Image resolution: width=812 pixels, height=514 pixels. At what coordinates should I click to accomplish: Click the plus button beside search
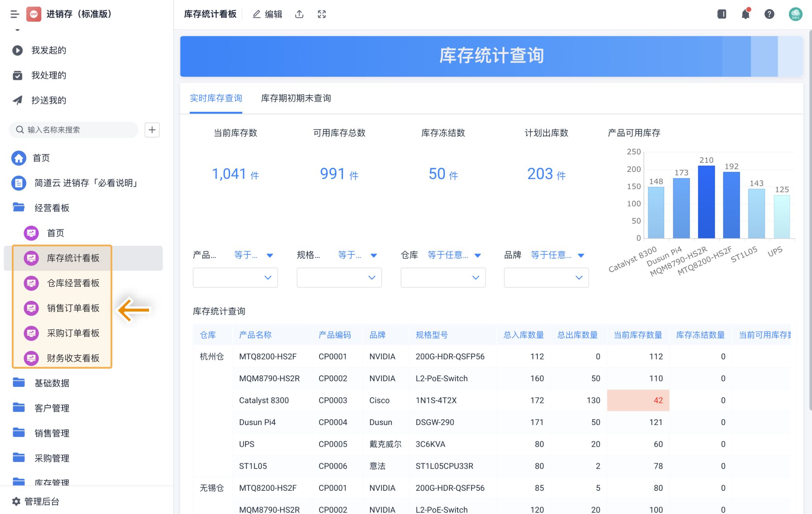pos(152,130)
